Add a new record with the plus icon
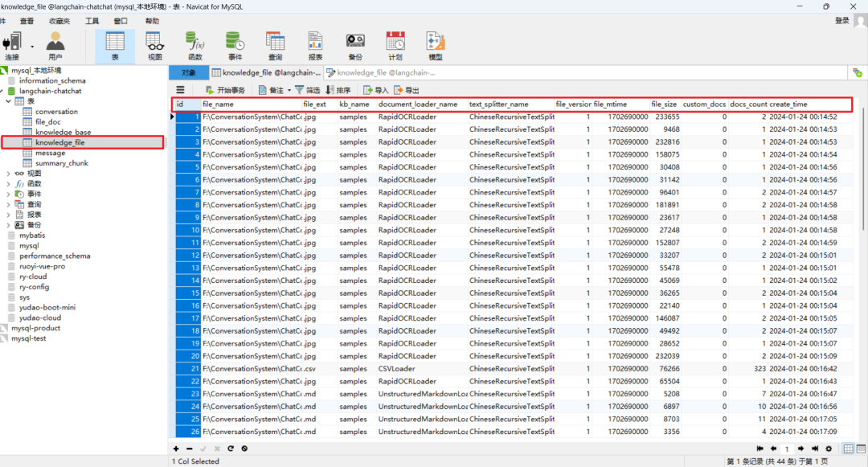 pyautogui.click(x=176, y=449)
